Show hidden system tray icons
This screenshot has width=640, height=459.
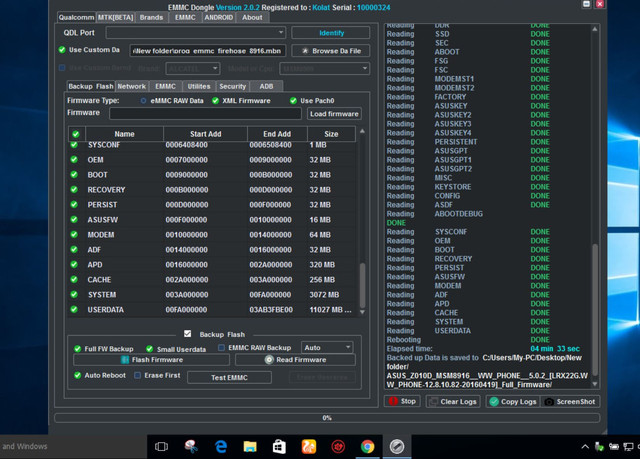click(585, 446)
